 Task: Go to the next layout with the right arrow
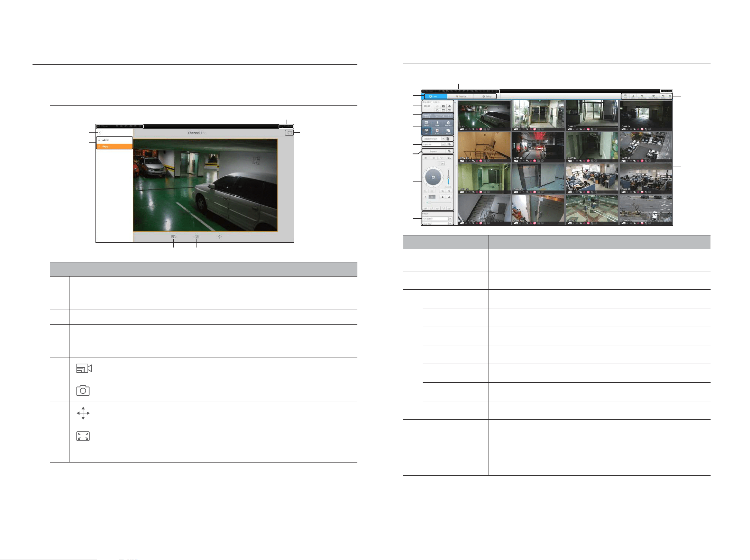[x=443, y=116]
